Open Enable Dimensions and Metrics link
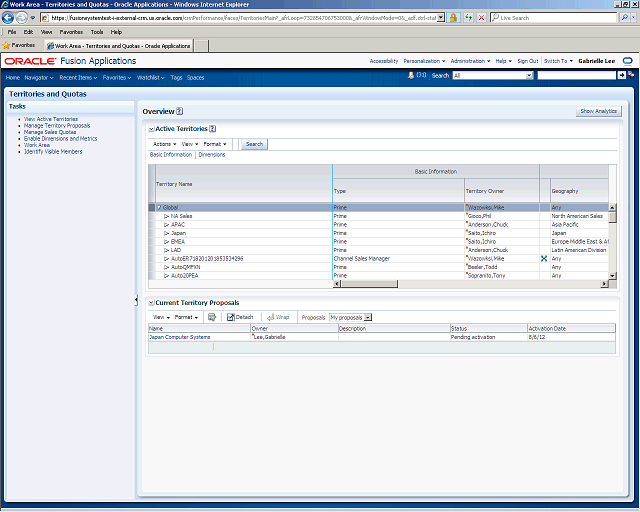Screen dimensions: 640x512 pyautogui.click(x=60, y=139)
